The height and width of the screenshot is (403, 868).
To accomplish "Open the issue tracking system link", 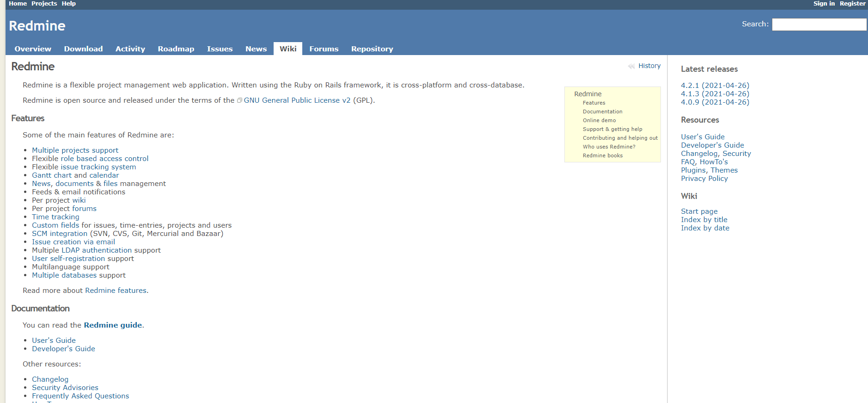I will pos(98,167).
